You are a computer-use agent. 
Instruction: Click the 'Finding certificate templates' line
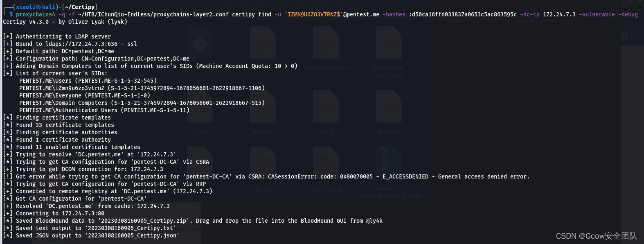coord(57,117)
